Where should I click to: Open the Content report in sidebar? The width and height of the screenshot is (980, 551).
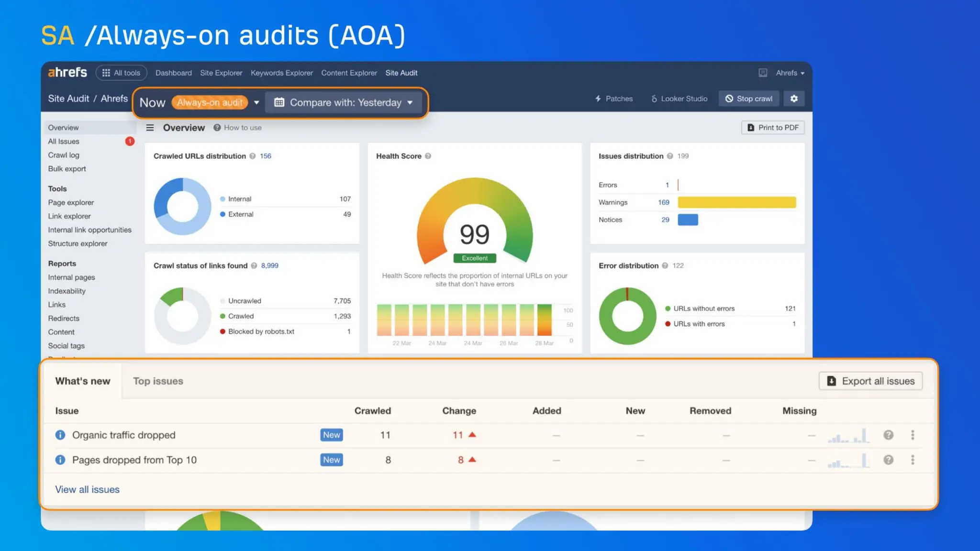point(61,332)
